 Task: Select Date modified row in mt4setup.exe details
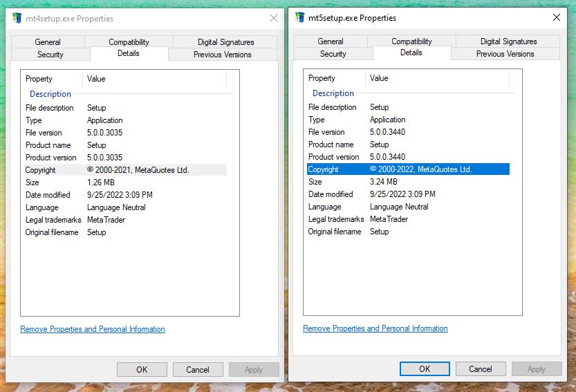tap(126, 195)
